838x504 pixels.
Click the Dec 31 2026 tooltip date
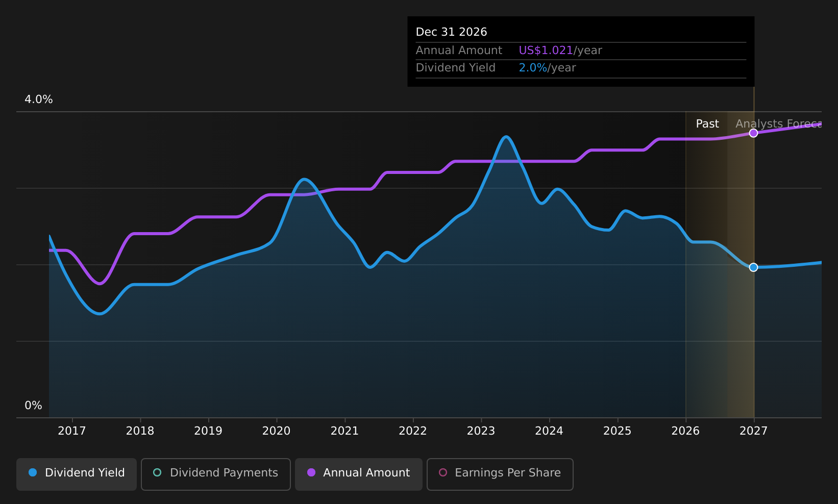(x=451, y=32)
